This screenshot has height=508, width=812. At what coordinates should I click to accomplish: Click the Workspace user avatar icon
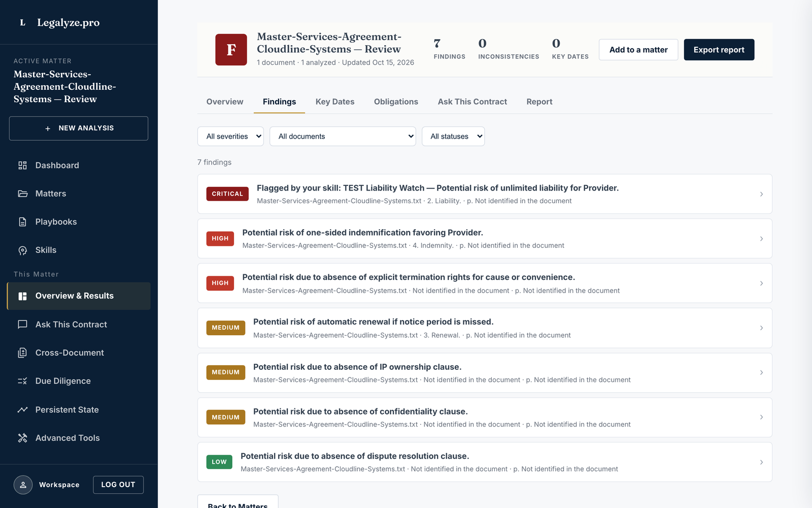23,485
